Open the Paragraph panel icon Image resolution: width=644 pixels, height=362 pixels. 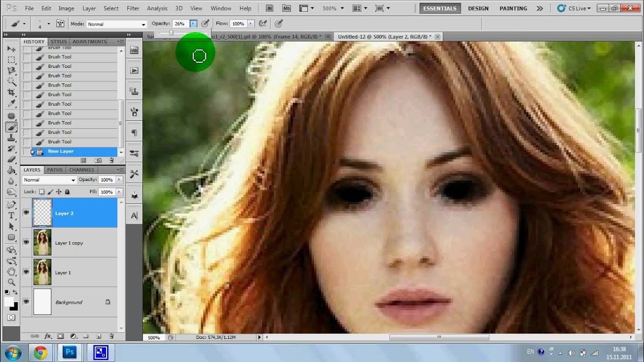(134, 133)
